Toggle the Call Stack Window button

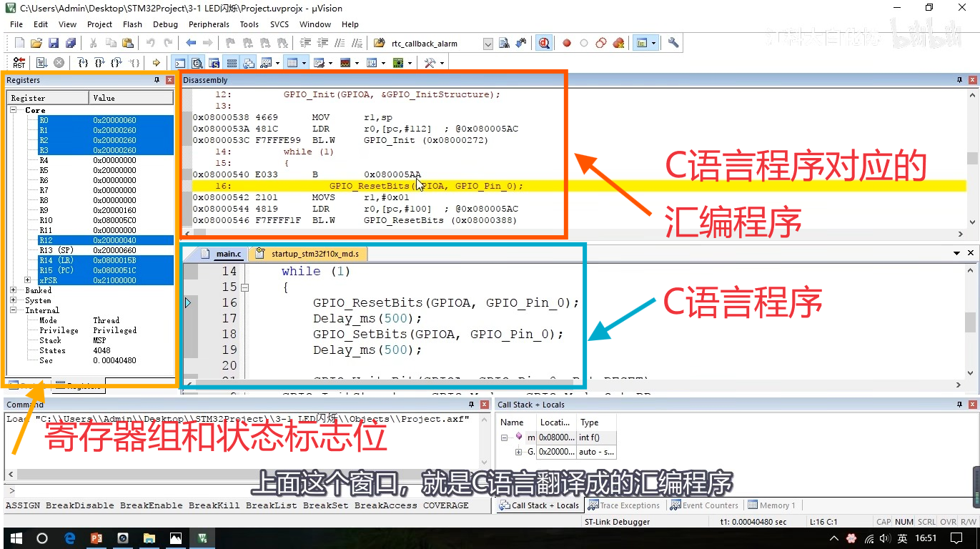pyautogui.click(x=248, y=63)
